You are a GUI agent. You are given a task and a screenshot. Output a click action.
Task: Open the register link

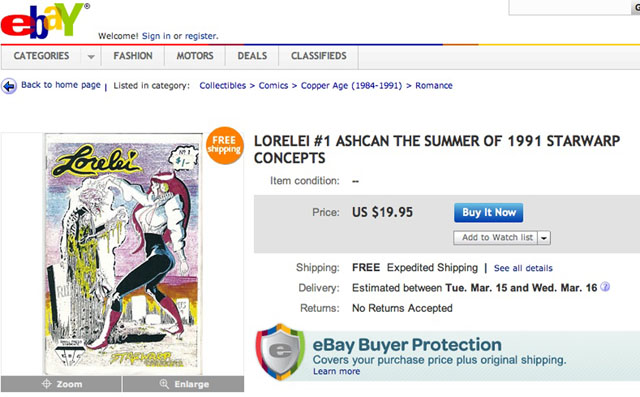[x=201, y=36]
